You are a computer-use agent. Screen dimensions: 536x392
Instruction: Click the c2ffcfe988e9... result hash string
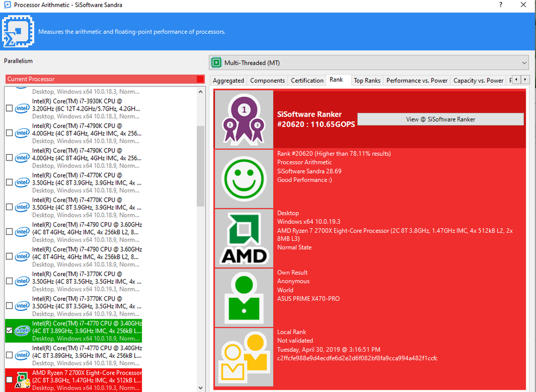(x=357, y=358)
